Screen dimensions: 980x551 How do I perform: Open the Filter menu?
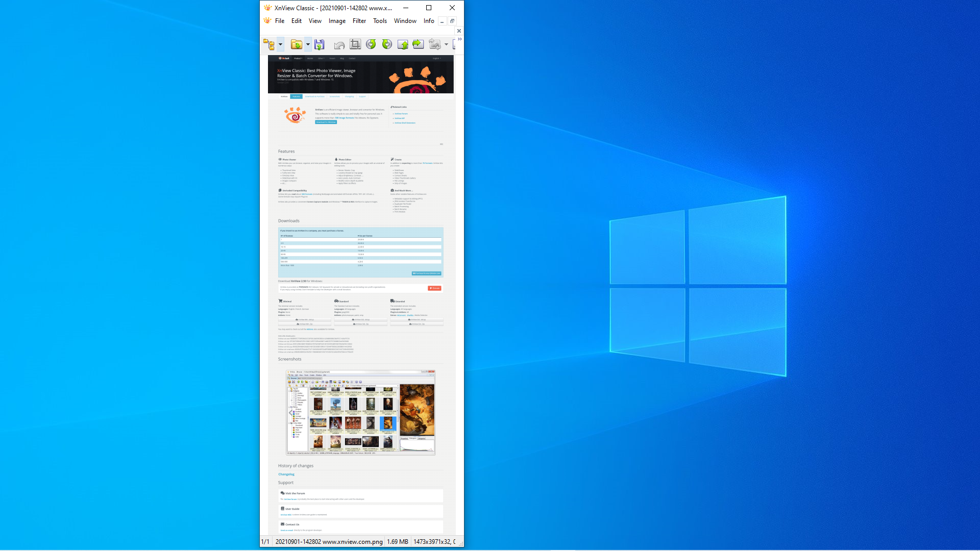click(359, 21)
